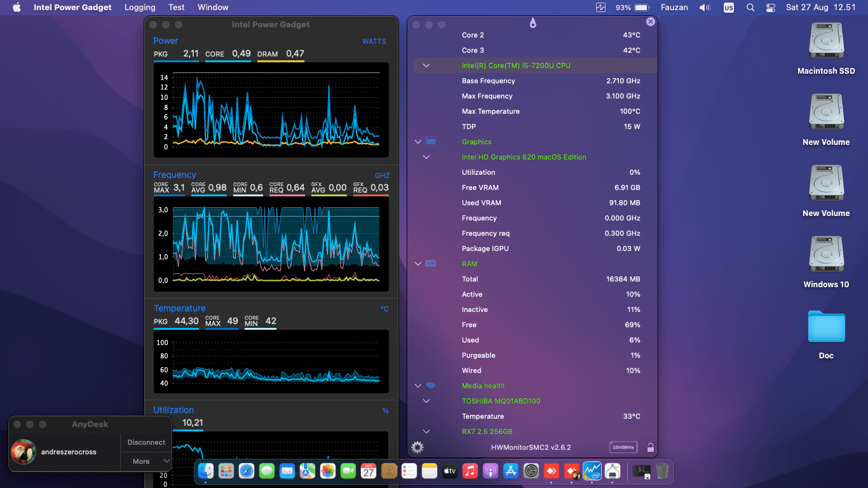
Task: Open System Preferences from the Dock
Action: pos(531,471)
